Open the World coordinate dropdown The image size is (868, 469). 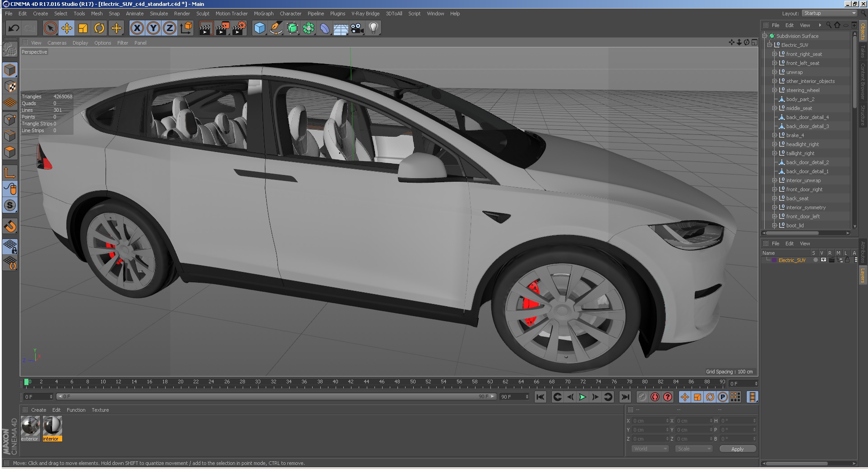point(650,449)
